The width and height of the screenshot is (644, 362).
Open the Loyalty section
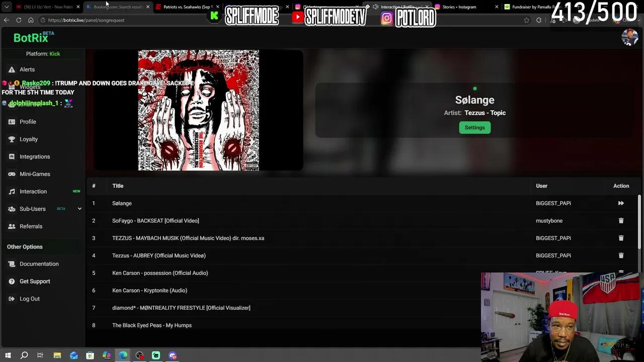[x=29, y=139]
